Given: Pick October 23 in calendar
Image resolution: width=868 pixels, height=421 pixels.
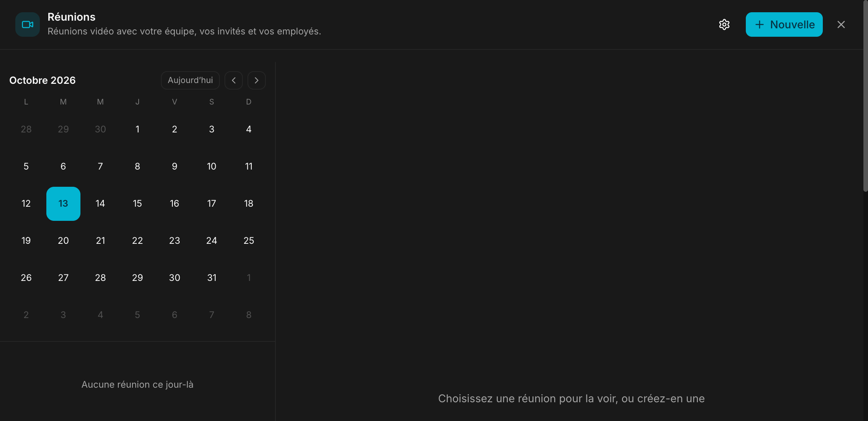Looking at the screenshot, I should (x=175, y=241).
